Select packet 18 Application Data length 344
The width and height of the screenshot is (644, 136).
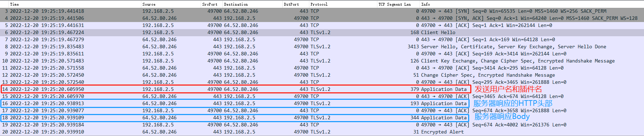[322, 118]
